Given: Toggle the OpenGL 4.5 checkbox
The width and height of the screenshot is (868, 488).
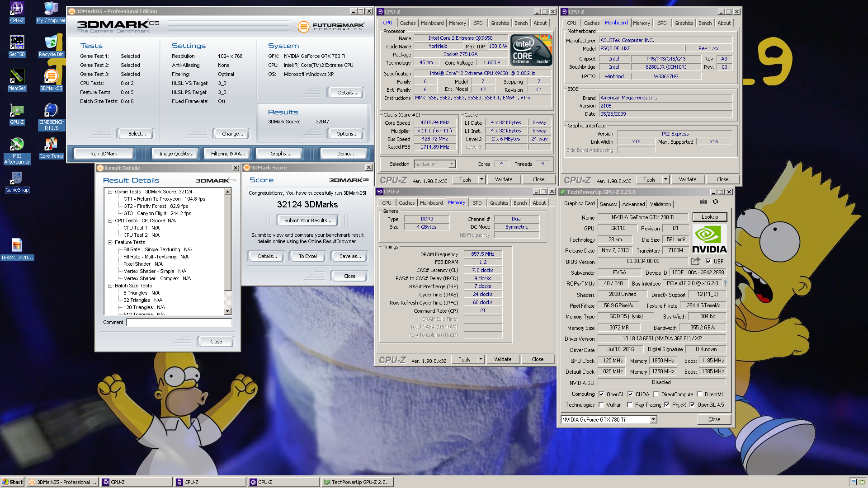Looking at the screenshot, I should click(692, 405).
